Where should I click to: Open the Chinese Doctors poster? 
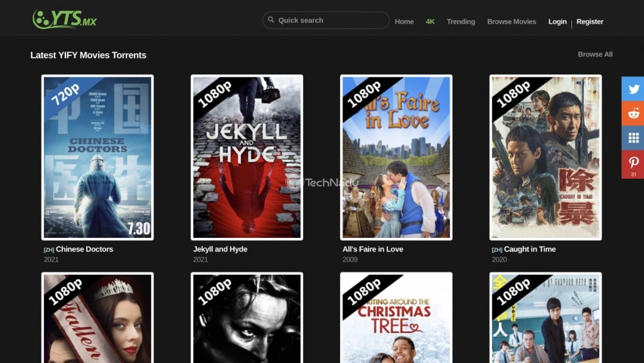pos(97,157)
